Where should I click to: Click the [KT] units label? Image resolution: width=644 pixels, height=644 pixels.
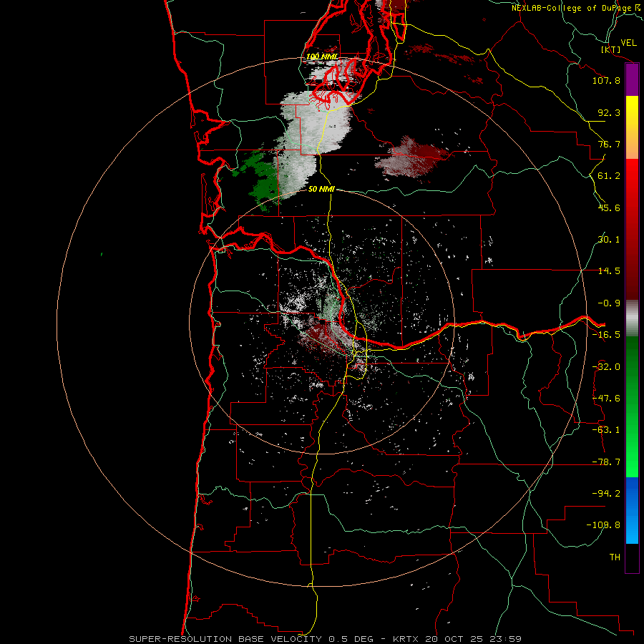coord(610,49)
